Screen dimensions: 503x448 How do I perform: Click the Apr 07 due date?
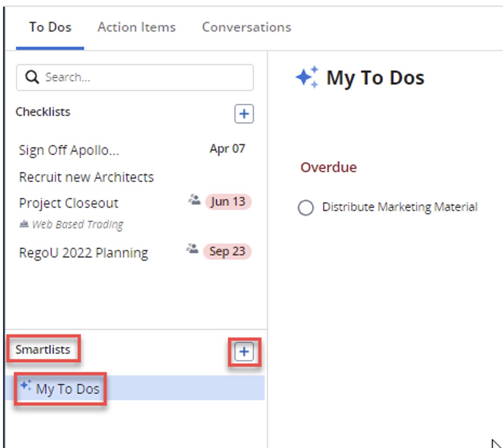point(227,149)
